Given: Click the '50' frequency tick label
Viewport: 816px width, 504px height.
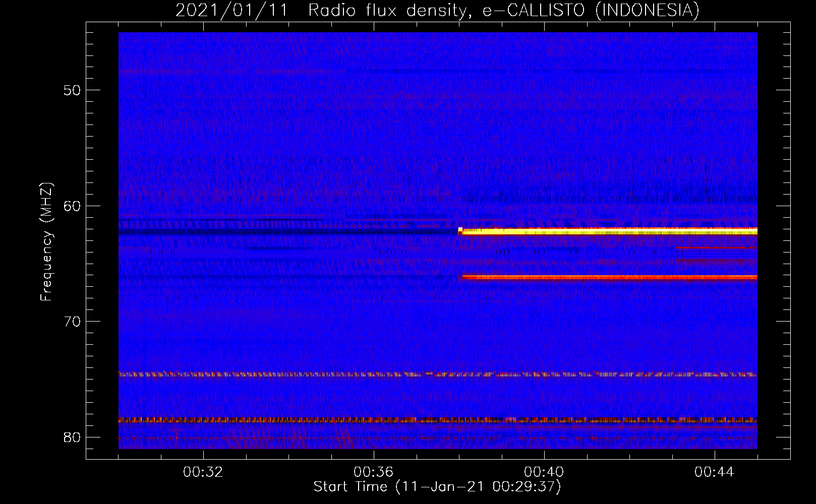Looking at the screenshot, I should tap(72, 91).
